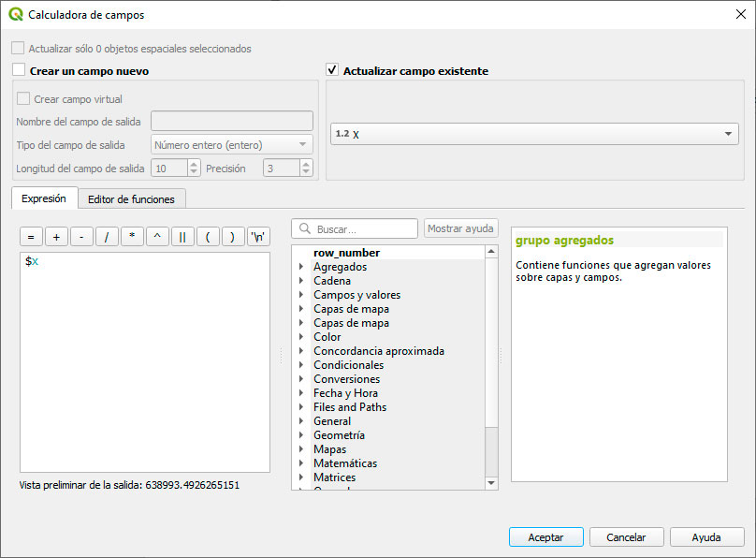Expand the Matemáticas function group
Screen dimensions: 756x558
301,463
